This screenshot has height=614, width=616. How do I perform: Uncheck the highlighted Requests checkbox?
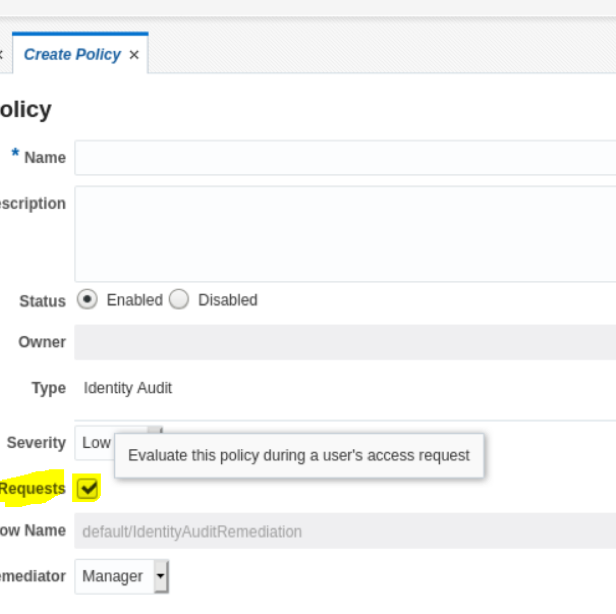(x=88, y=488)
